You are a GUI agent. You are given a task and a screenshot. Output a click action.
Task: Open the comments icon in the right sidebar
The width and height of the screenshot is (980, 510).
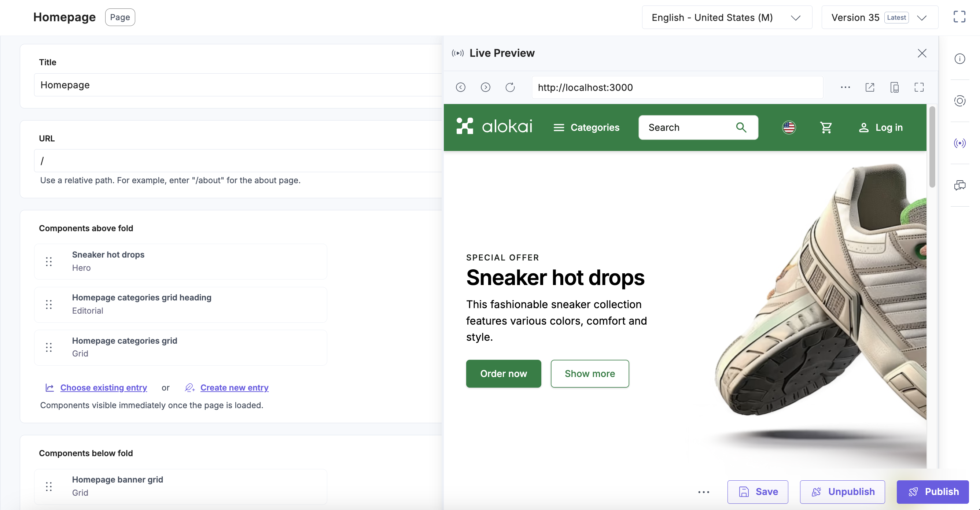[x=959, y=185]
